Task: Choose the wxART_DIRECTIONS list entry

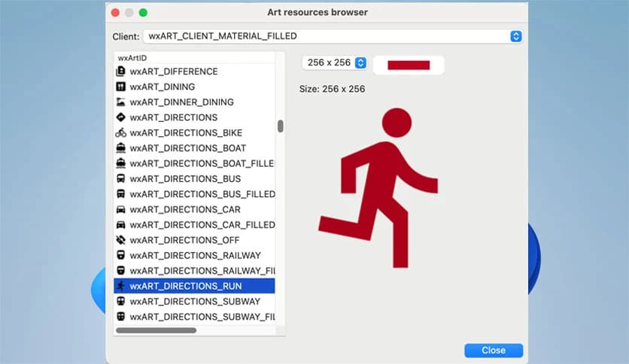Action: [x=174, y=117]
